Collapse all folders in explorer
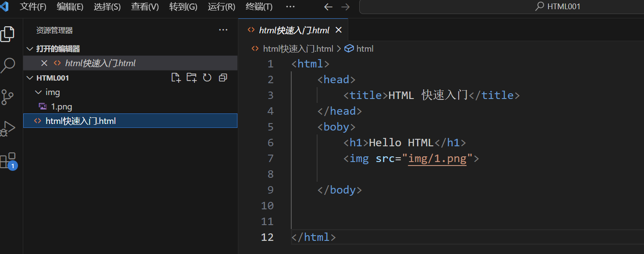 point(223,78)
